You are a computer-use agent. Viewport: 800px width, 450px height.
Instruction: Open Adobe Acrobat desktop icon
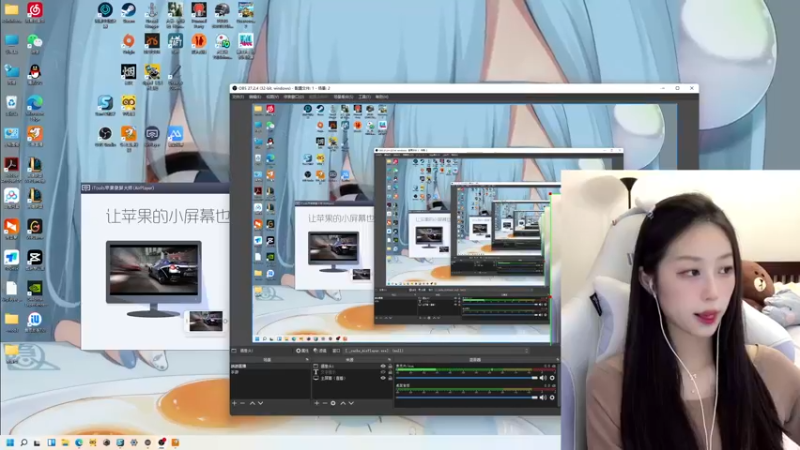[11, 165]
